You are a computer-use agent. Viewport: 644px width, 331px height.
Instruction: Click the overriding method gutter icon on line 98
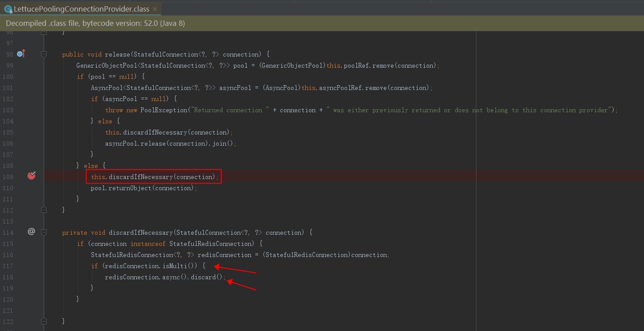tap(21, 53)
